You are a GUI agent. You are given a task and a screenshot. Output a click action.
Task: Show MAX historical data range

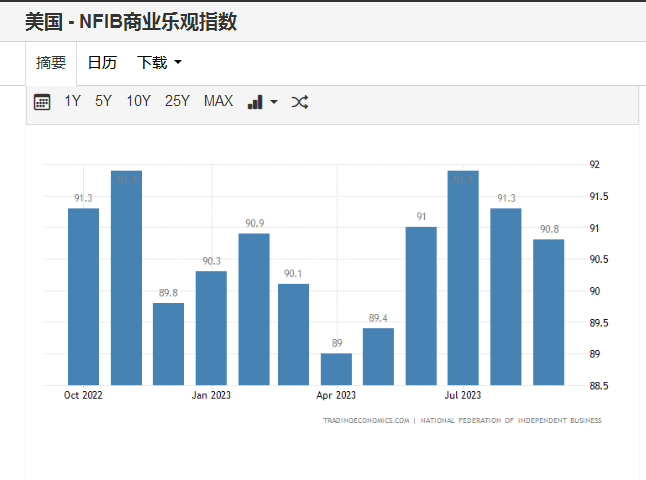point(218,101)
